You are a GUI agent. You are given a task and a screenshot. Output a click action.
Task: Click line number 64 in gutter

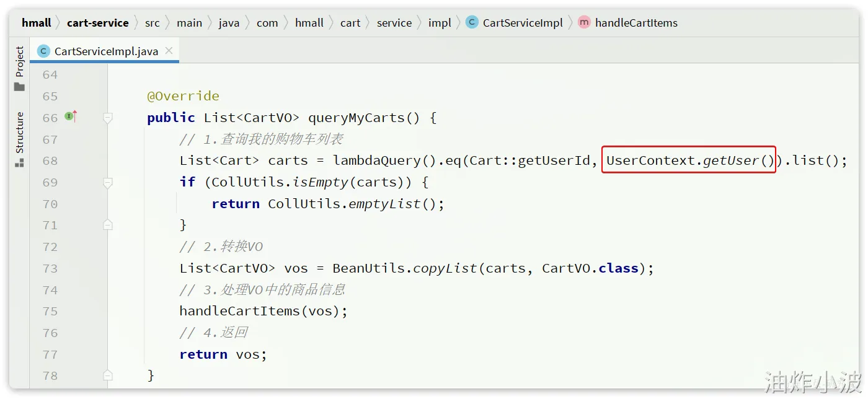(50, 75)
